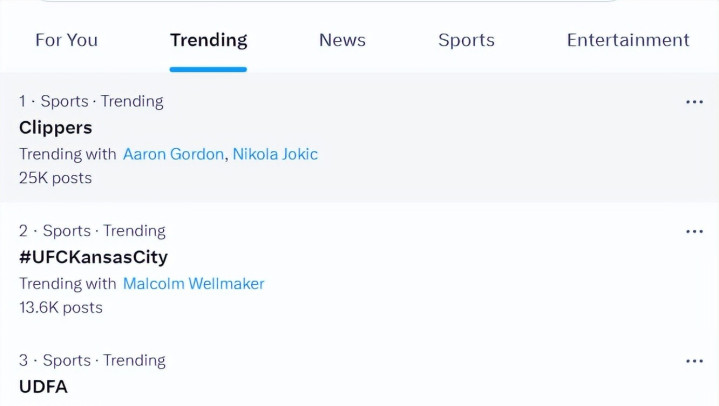
Task: Click the 25K posts count
Action: pyautogui.click(x=55, y=178)
